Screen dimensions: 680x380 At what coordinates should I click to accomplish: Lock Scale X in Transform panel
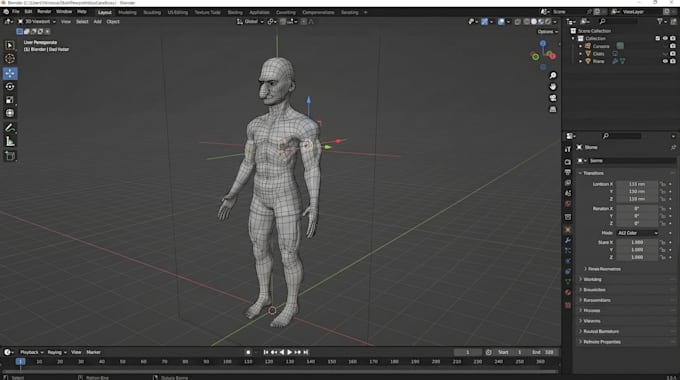pos(663,242)
